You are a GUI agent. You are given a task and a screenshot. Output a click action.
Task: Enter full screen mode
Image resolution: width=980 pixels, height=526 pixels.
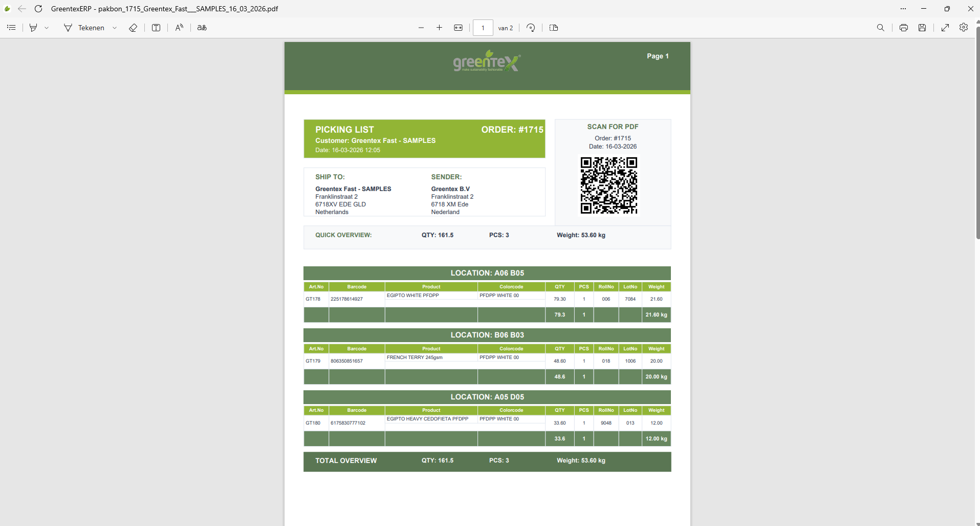tap(945, 28)
